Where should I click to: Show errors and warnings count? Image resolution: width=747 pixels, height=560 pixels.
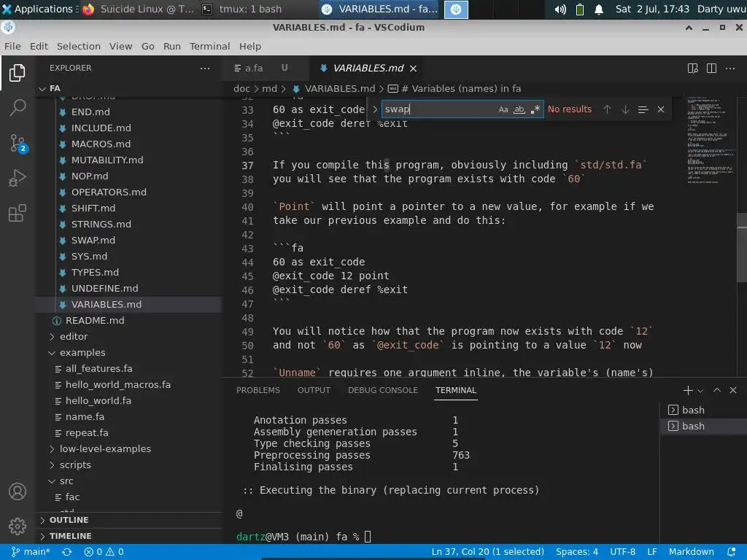[x=104, y=552]
